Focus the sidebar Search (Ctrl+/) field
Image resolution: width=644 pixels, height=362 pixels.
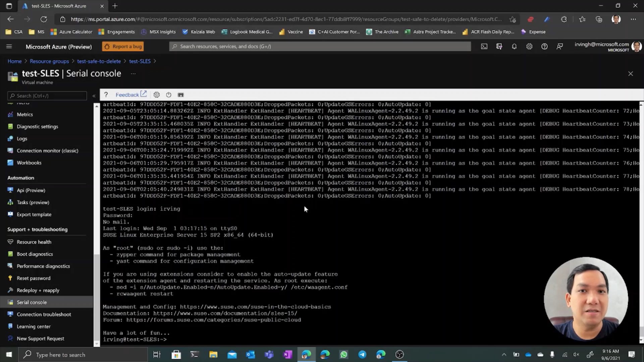(x=47, y=96)
